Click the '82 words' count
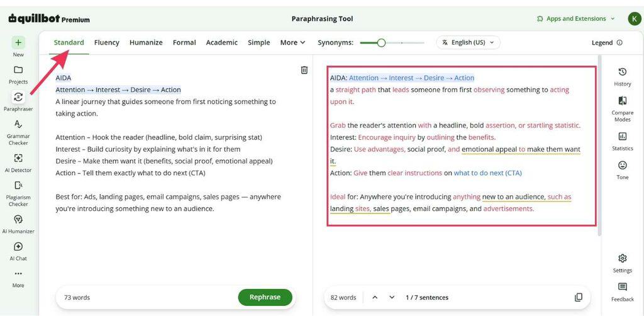 [x=343, y=298]
